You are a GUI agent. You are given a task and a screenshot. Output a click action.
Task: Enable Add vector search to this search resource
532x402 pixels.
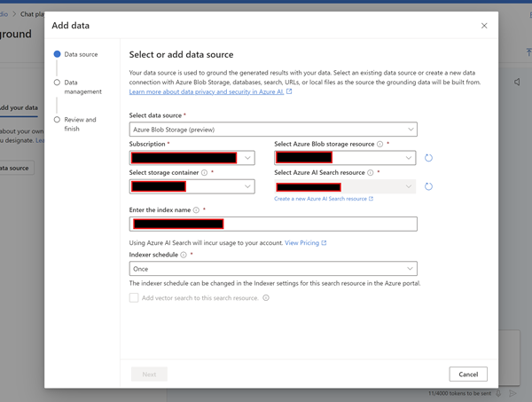[134, 298]
